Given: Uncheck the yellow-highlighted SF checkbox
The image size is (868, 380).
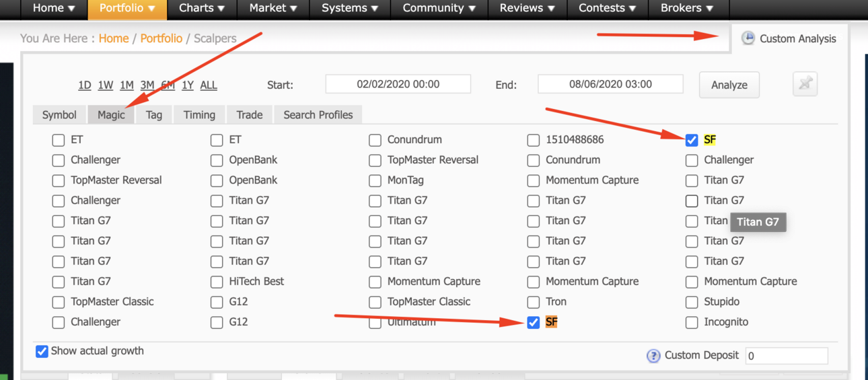Looking at the screenshot, I should tap(692, 140).
